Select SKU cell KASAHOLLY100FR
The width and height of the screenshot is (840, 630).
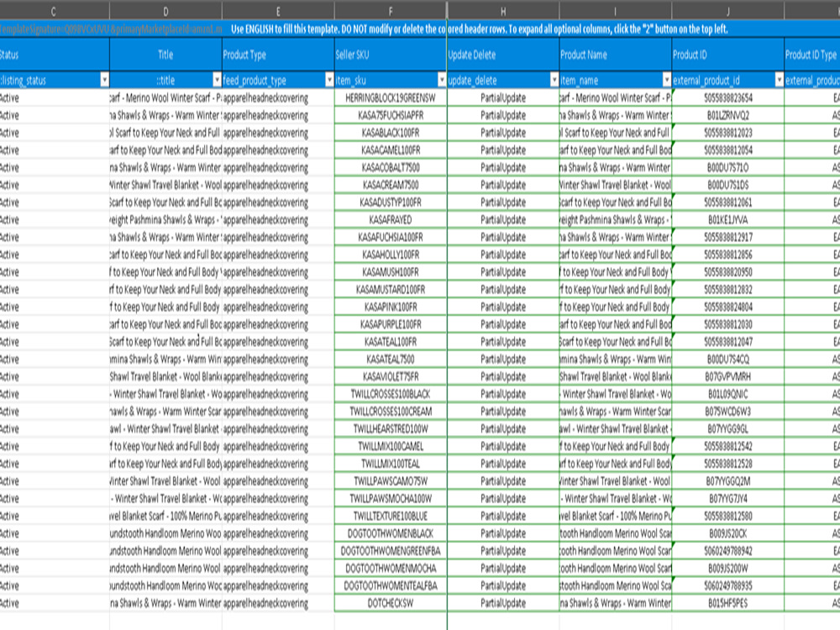coord(391,255)
